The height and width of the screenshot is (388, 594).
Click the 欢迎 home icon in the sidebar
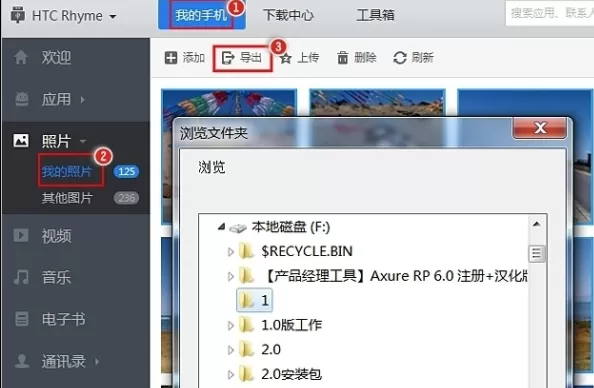(21, 58)
